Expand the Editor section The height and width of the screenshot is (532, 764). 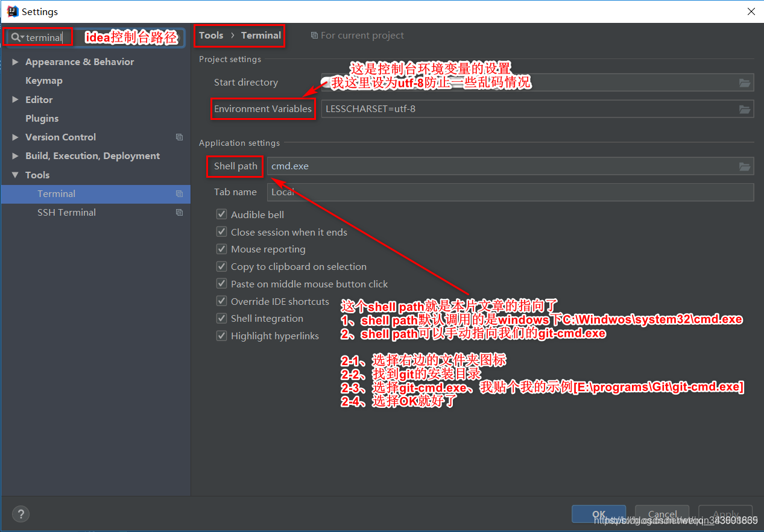click(15, 100)
